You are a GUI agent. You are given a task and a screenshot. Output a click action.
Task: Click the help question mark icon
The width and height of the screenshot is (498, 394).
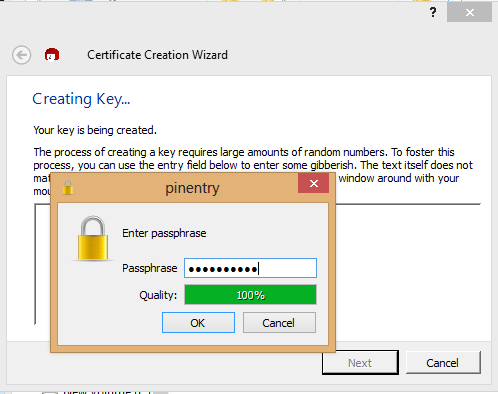433,12
